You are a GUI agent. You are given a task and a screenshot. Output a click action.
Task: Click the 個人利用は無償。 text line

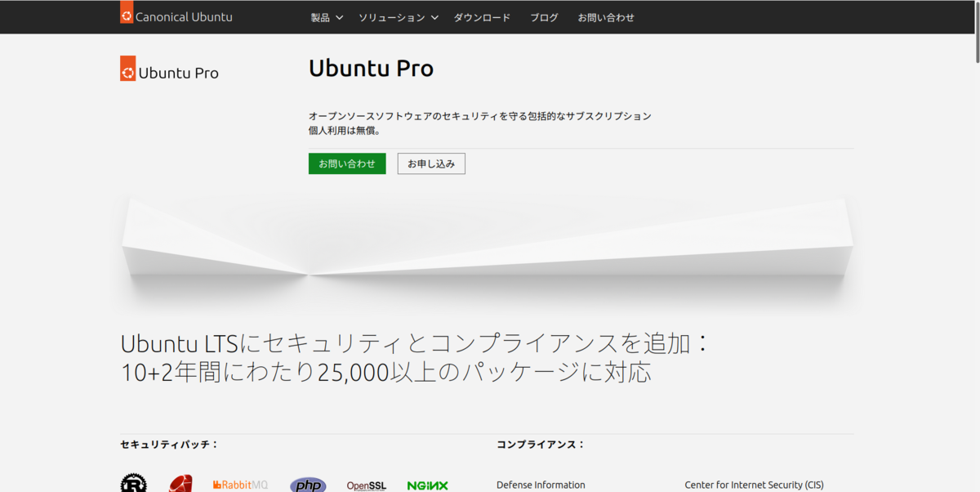click(345, 130)
